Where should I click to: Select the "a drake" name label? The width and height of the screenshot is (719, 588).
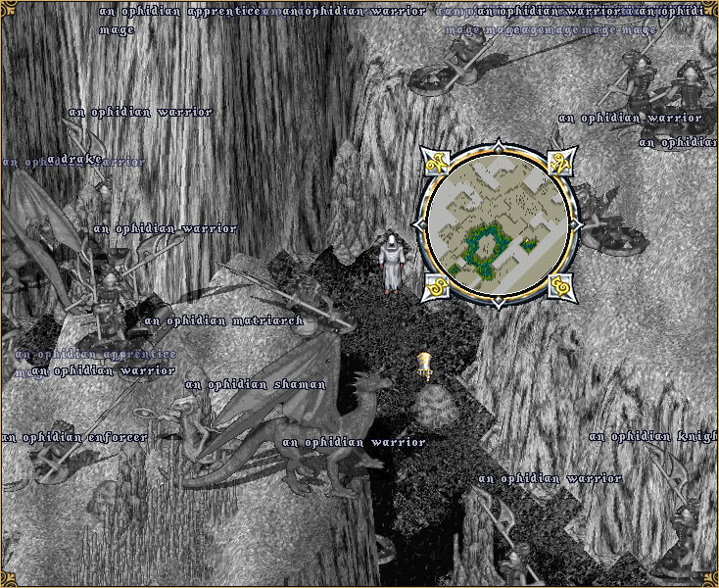[x=74, y=159]
